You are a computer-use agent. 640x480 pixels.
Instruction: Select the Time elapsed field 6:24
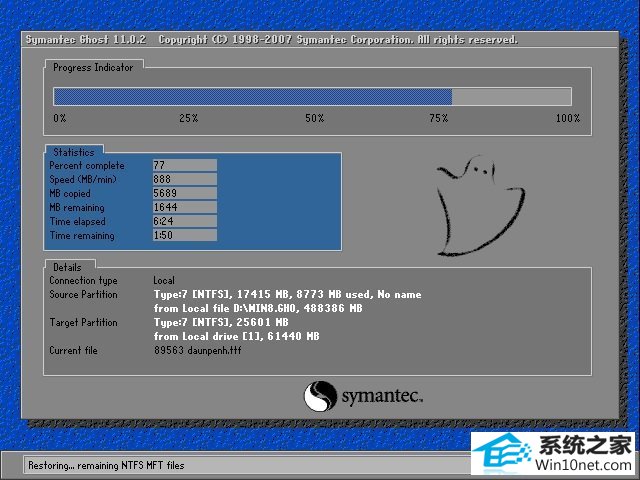point(184,221)
